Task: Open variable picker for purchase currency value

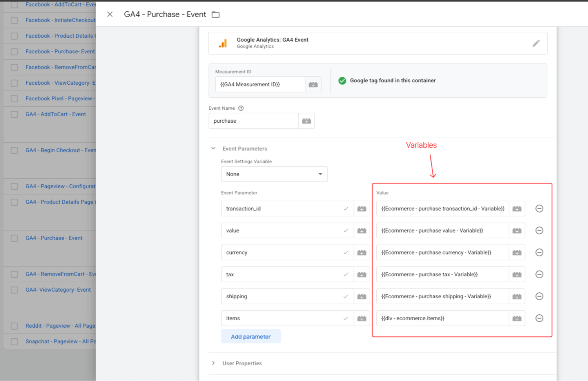Action: (517, 252)
